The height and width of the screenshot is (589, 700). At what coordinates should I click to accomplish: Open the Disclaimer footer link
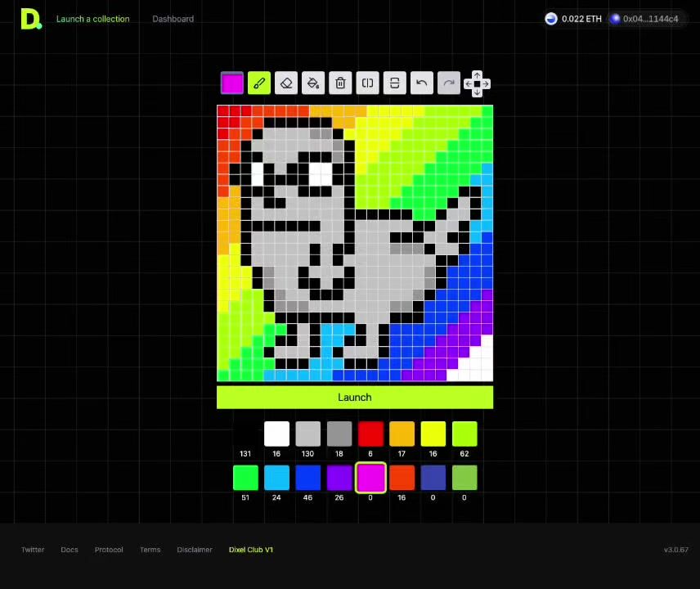pos(195,550)
